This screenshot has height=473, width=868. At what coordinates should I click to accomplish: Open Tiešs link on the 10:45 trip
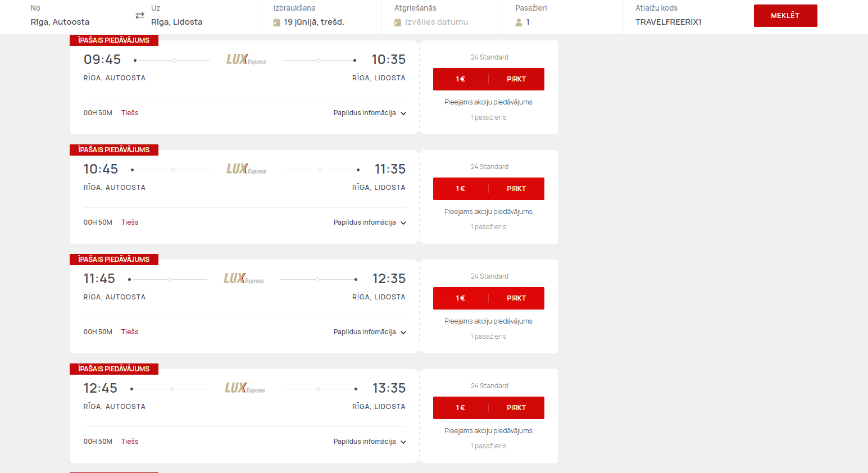click(130, 222)
